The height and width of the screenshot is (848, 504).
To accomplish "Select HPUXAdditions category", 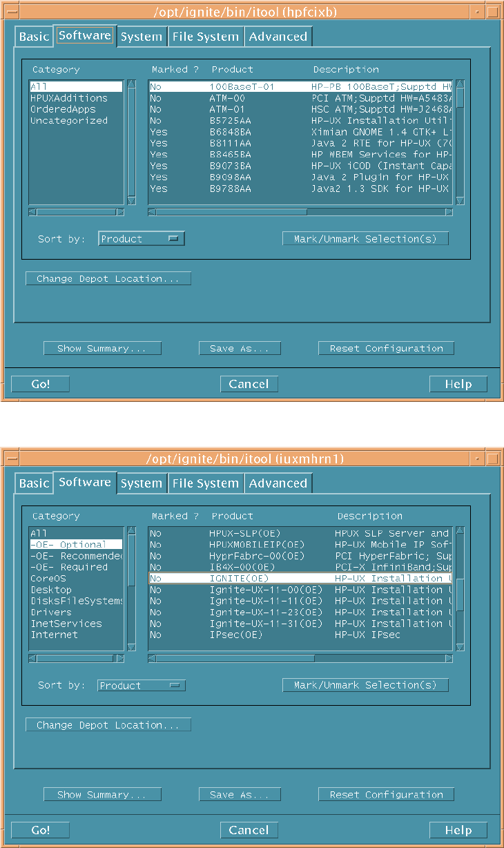I will 76,98.
